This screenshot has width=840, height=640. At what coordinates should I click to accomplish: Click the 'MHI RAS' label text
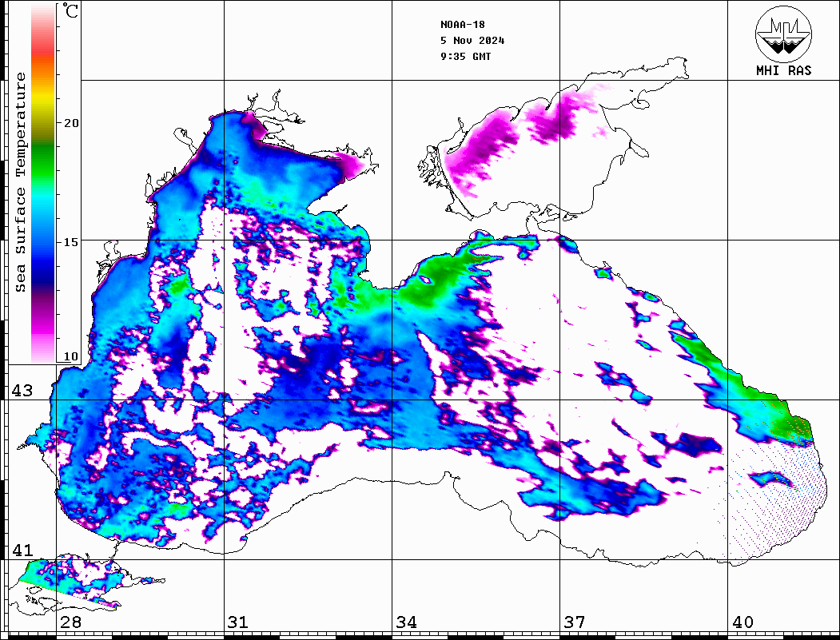[783, 70]
